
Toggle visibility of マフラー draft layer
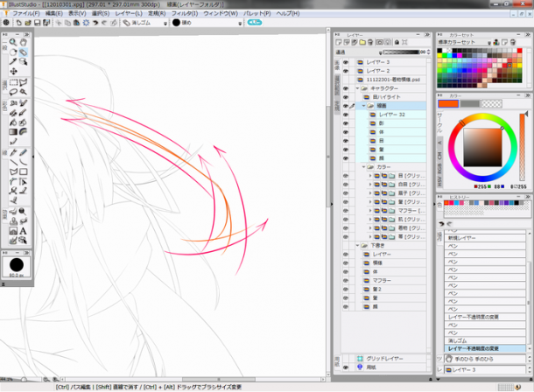(x=345, y=280)
